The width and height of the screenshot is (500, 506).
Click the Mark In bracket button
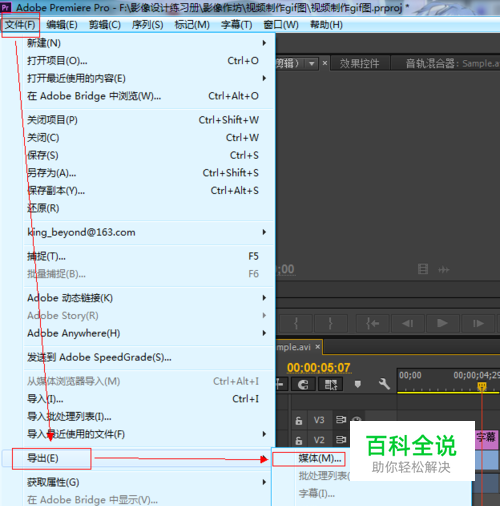(296, 323)
